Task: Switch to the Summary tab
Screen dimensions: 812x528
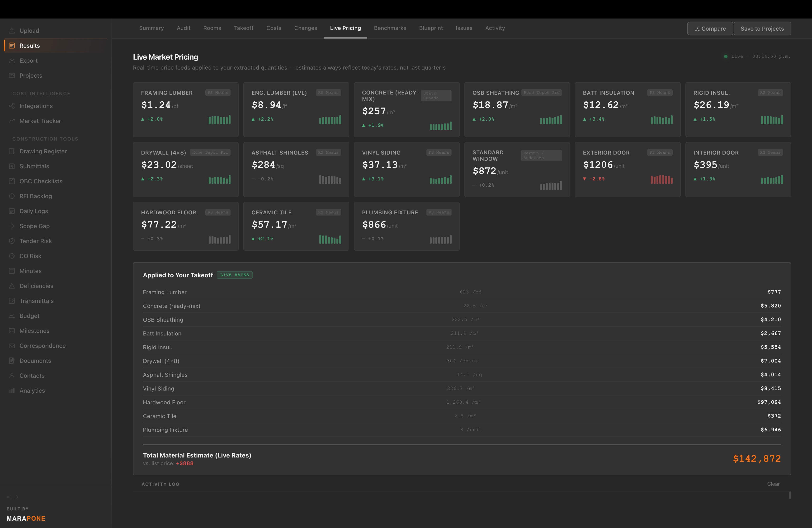Action: click(151, 28)
